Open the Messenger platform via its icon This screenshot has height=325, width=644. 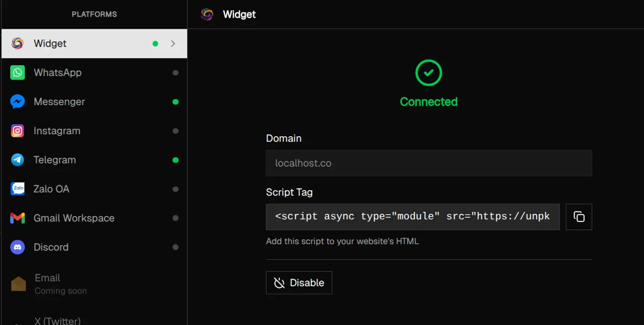(x=17, y=101)
